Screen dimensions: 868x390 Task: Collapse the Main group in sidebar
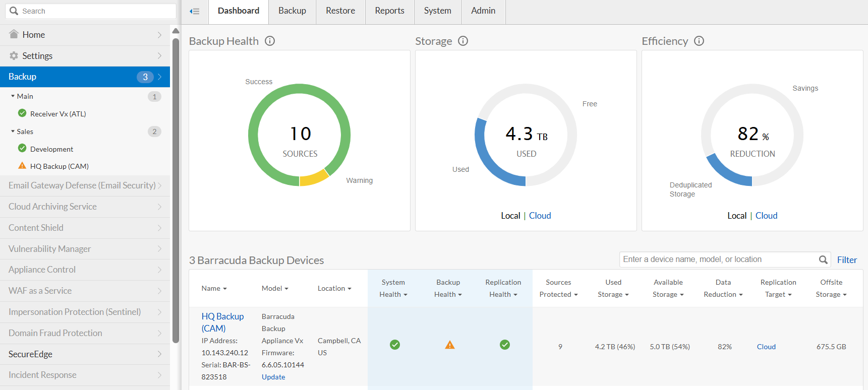(13, 96)
